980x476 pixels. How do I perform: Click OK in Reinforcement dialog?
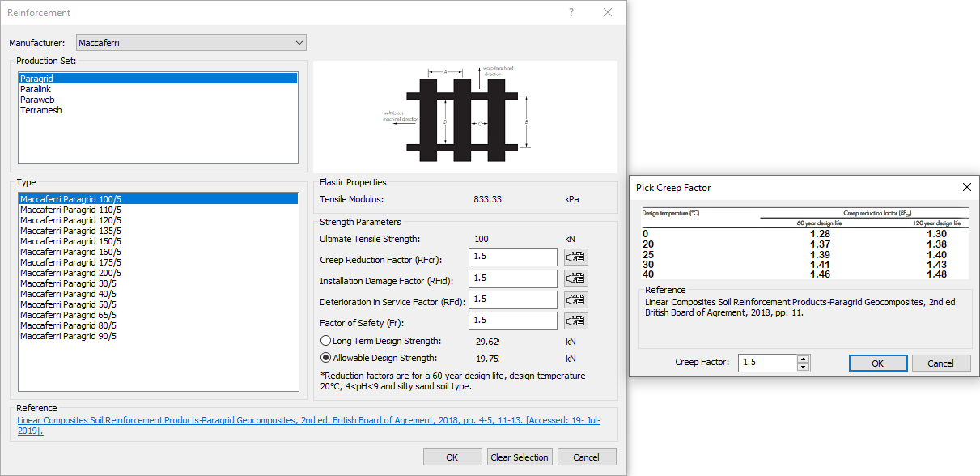pos(452,457)
